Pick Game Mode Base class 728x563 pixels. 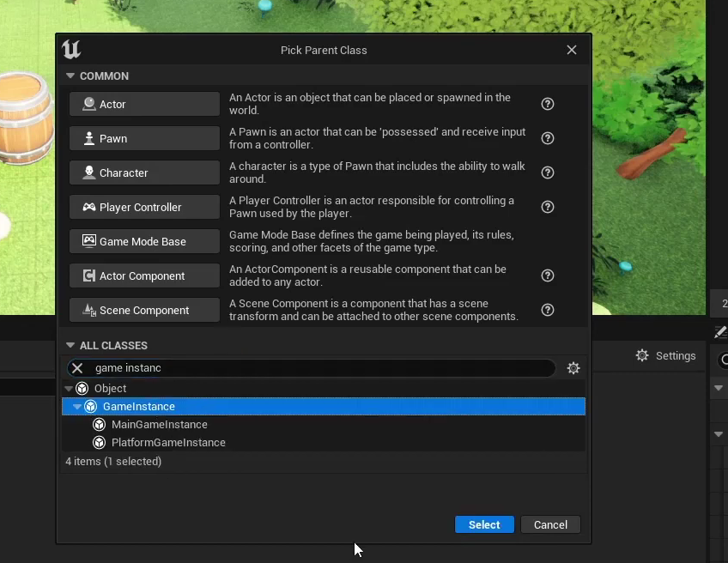click(144, 241)
